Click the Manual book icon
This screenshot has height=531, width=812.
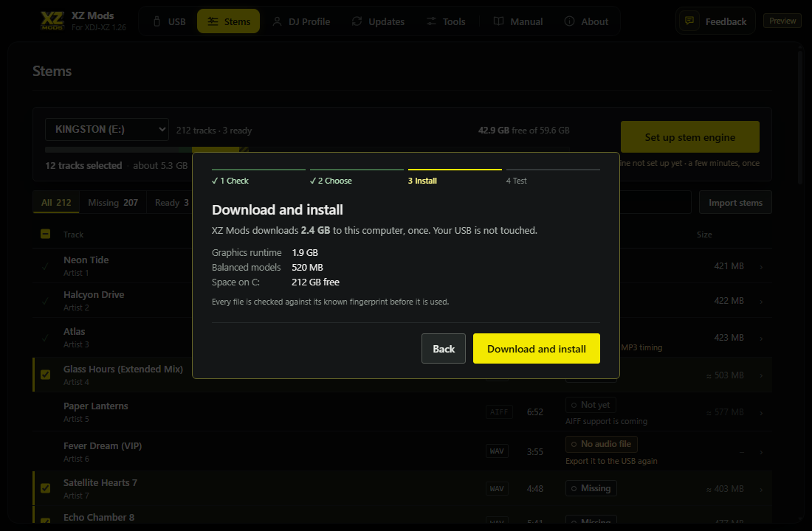point(499,21)
